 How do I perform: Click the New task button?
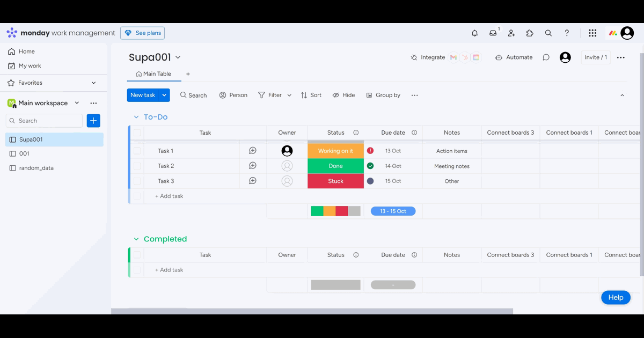point(143,95)
